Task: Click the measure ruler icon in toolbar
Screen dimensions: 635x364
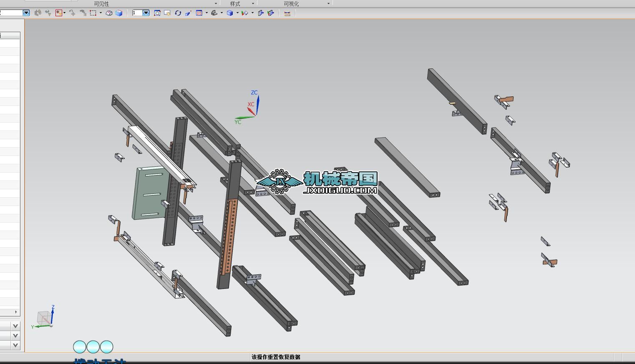Action: click(x=287, y=13)
